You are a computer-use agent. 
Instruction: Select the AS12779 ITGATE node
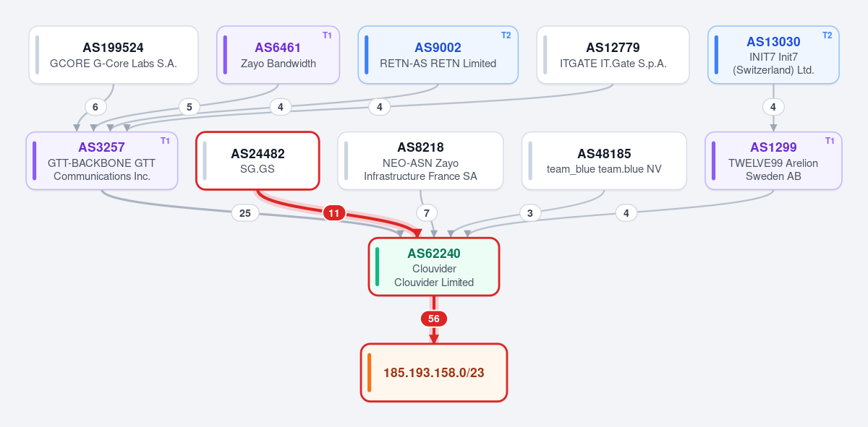pos(613,55)
